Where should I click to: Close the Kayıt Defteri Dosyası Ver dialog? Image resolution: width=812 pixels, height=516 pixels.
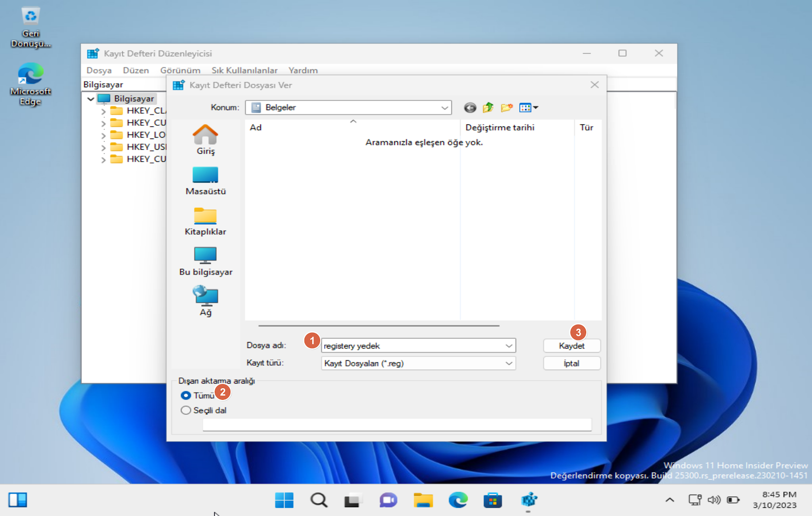595,85
